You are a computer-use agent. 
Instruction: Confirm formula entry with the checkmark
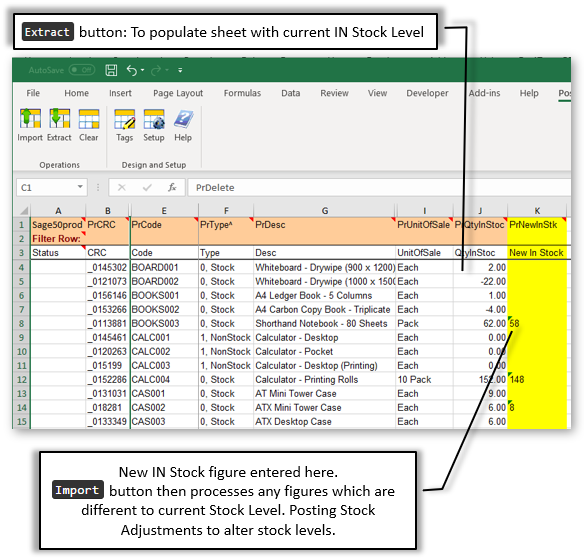147,187
